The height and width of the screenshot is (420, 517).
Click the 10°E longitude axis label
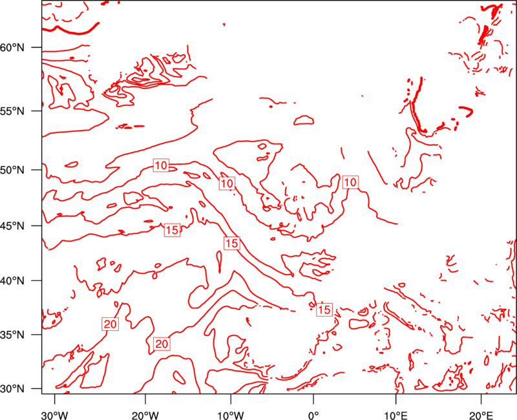(396, 415)
